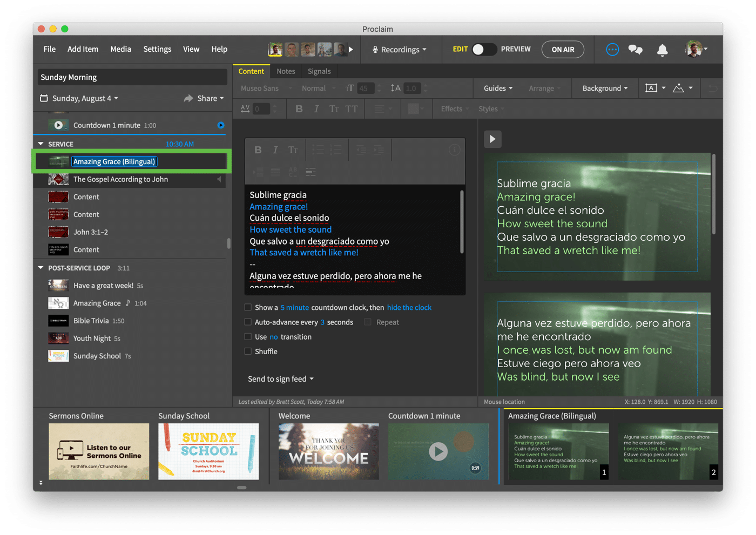
Task: Apply all caps TT in the main toolbar
Action: [x=352, y=109]
